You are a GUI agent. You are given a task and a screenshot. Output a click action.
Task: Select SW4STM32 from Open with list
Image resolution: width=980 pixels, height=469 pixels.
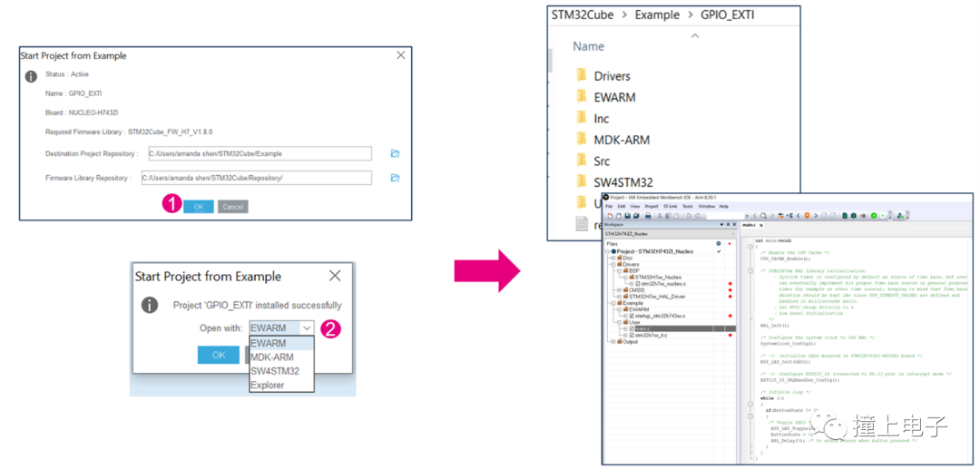coord(280,371)
